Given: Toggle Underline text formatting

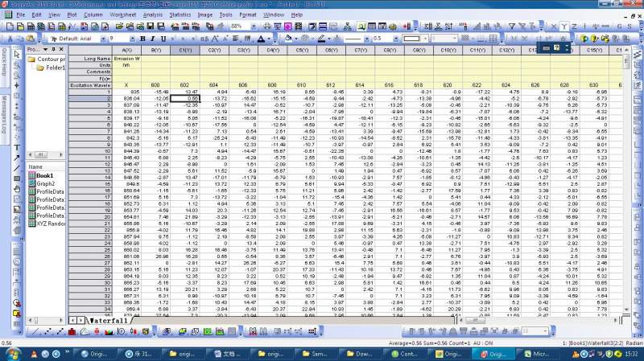Looking at the screenshot, I should (x=163, y=39).
